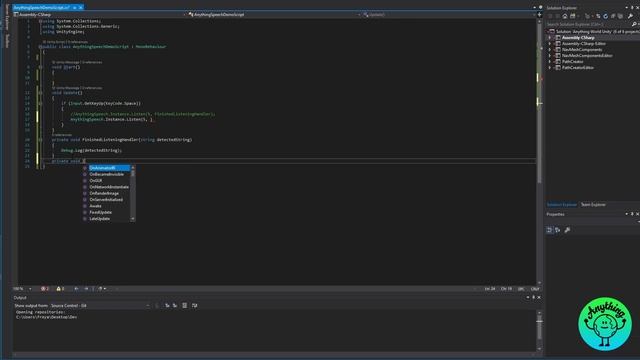Expand the NavMeshComponentsEditor project node
The image size is (640, 360).
pyautogui.click(x=550, y=56)
